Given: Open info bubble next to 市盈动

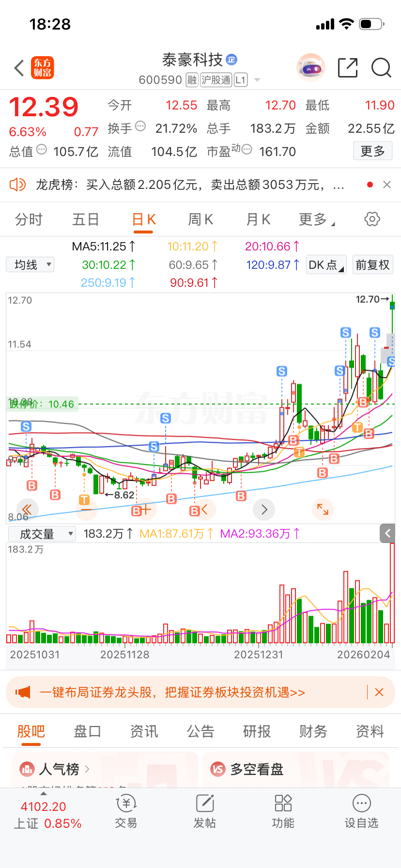Looking at the screenshot, I should click(247, 150).
